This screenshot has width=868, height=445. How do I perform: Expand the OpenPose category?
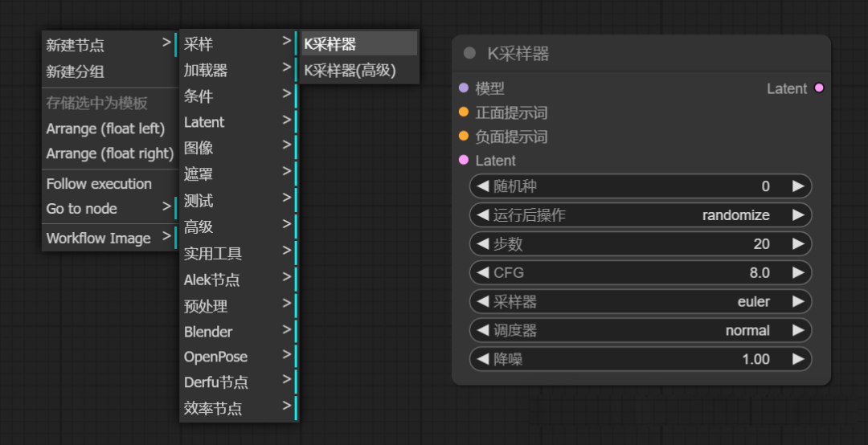(240, 357)
